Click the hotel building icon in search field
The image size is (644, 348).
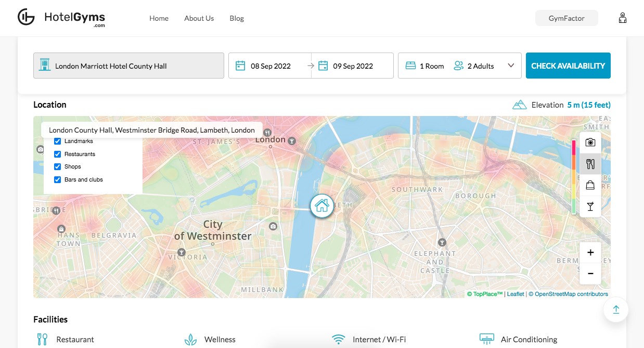coord(45,65)
